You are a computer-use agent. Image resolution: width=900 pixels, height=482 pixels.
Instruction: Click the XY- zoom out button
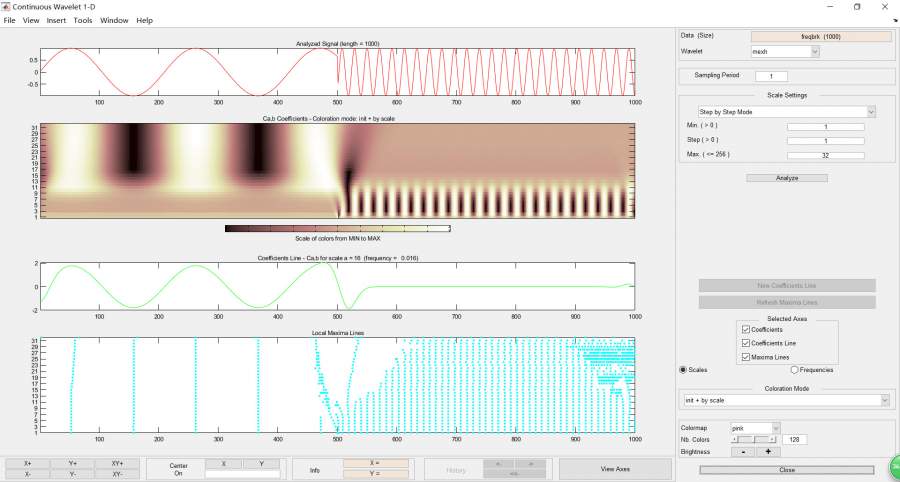117,474
